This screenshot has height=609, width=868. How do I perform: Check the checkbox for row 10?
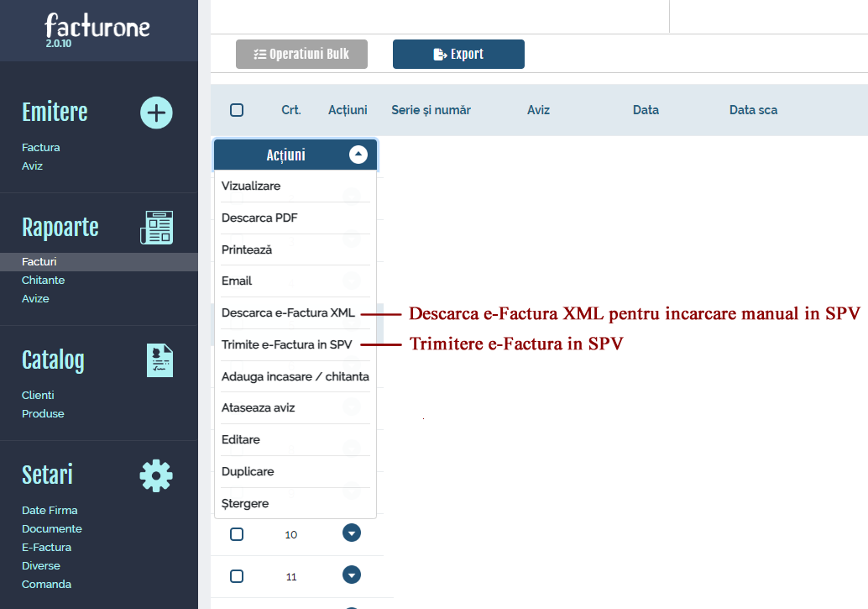pos(237,534)
